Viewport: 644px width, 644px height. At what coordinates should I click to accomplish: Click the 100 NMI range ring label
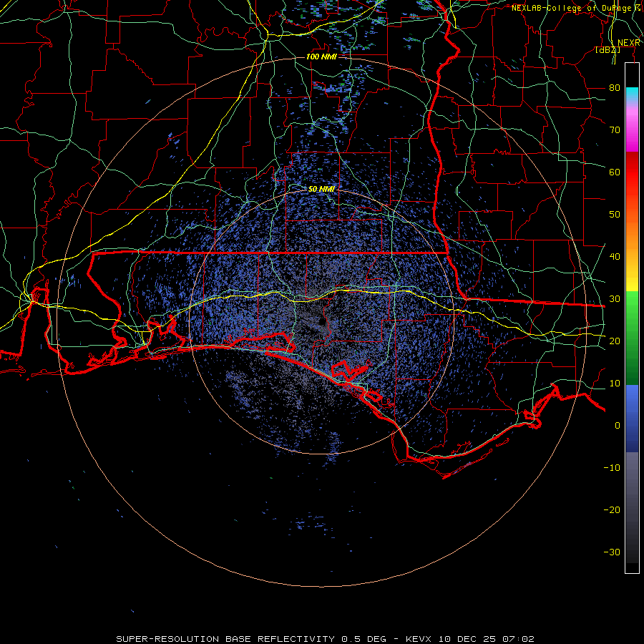(321, 57)
